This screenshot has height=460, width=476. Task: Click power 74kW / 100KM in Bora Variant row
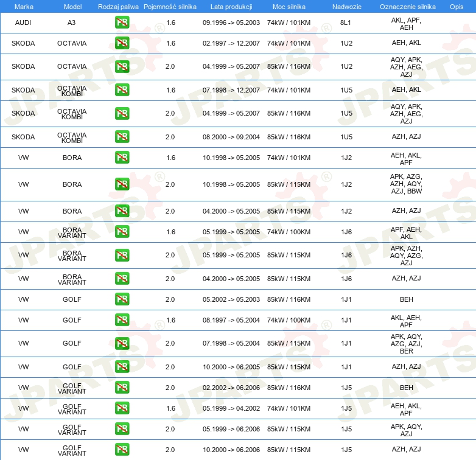(289, 232)
